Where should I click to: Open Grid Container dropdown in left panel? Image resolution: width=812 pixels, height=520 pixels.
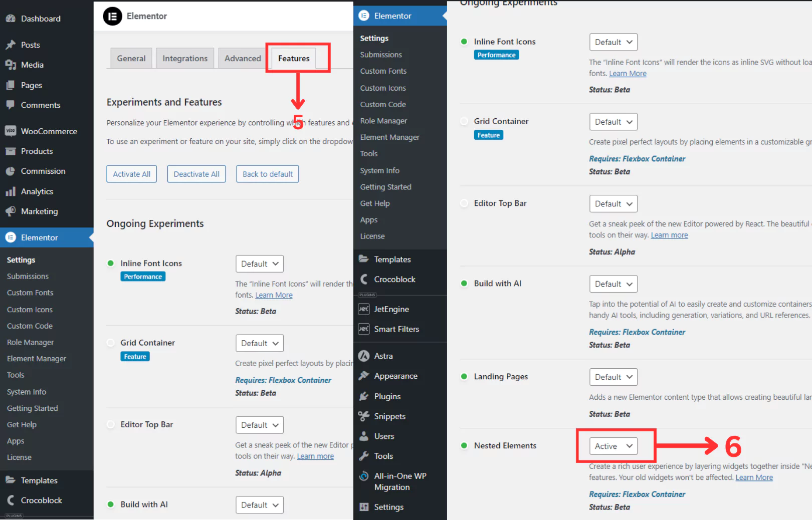coord(260,343)
